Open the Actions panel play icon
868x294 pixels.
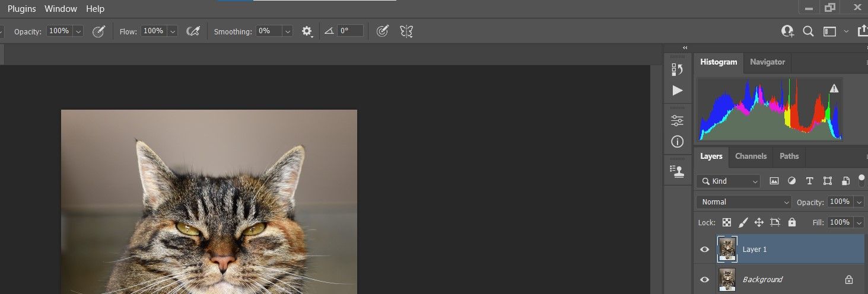click(677, 91)
